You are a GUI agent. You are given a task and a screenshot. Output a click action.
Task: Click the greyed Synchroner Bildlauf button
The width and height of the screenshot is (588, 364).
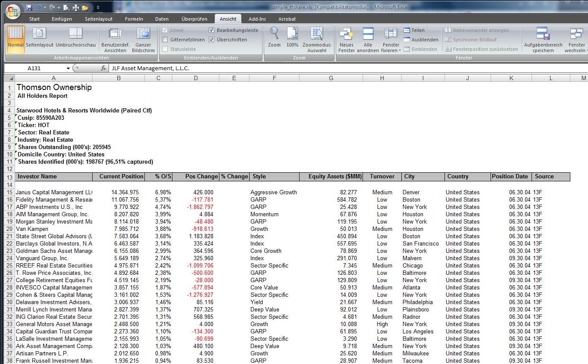pyautogui.click(x=471, y=40)
